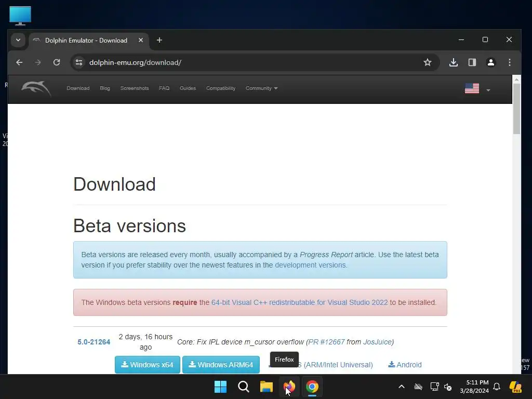Open the Guides navigation item
The width and height of the screenshot is (532, 399).
pyautogui.click(x=188, y=88)
